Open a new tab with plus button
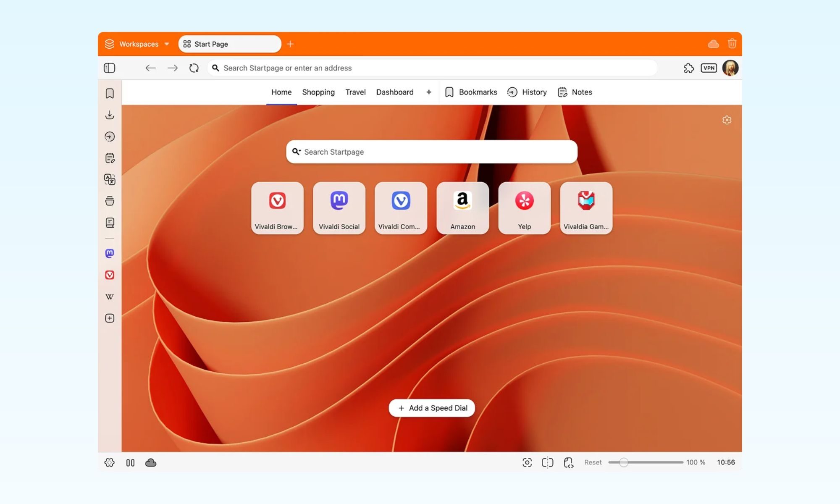This screenshot has height=504, width=840. tap(290, 44)
